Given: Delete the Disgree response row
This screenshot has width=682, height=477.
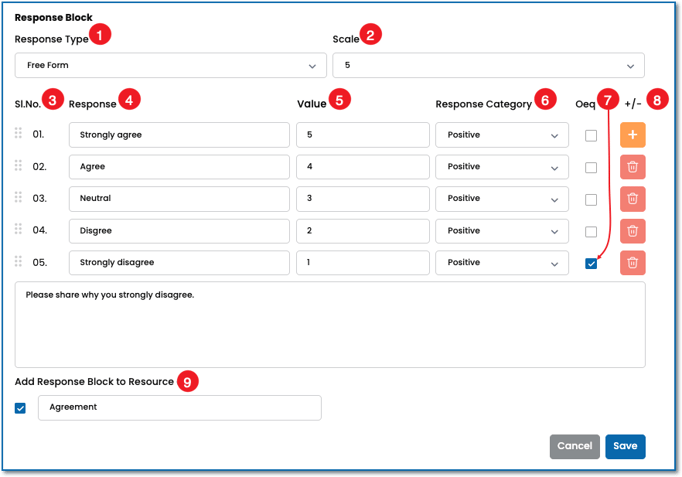Looking at the screenshot, I should tap(632, 231).
